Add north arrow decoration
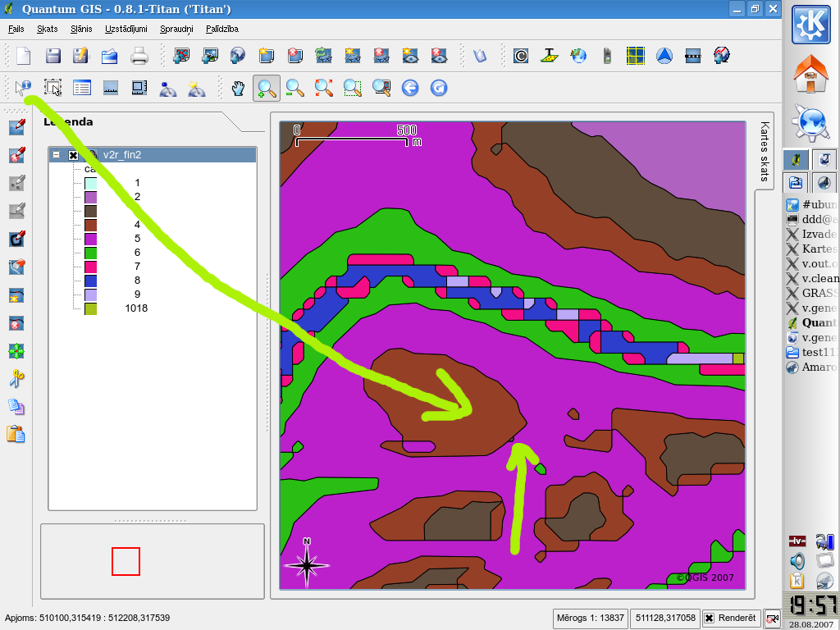Screen dimensions: 840x630 pyautogui.click(x=664, y=56)
